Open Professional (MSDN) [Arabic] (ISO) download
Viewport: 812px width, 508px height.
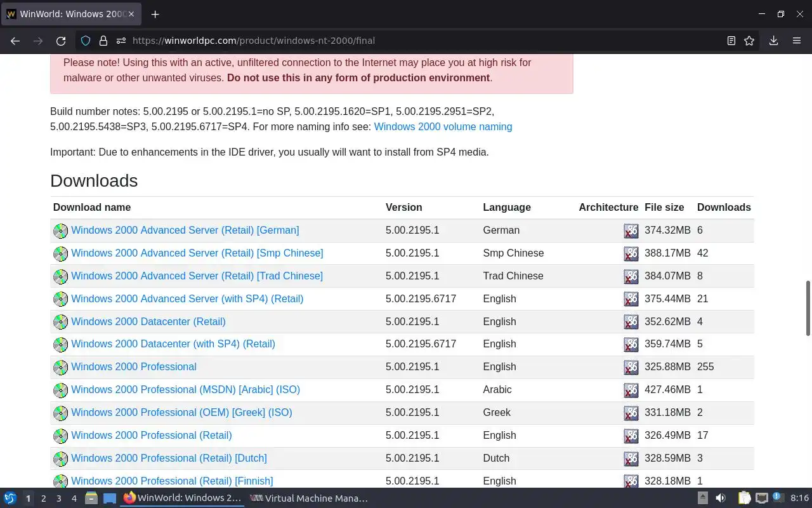(185, 389)
